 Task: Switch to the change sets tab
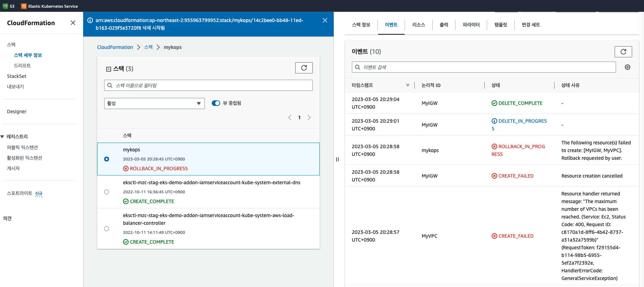(531, 25)
